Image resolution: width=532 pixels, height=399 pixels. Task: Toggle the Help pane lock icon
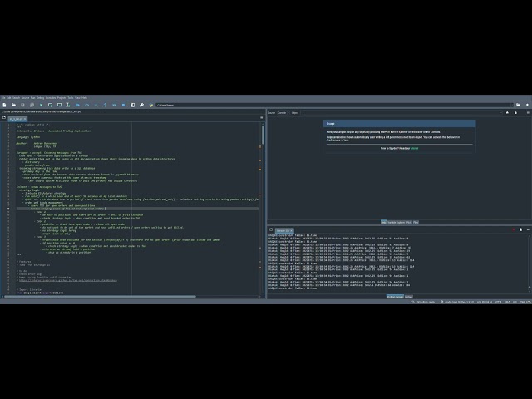coord(515,113)
